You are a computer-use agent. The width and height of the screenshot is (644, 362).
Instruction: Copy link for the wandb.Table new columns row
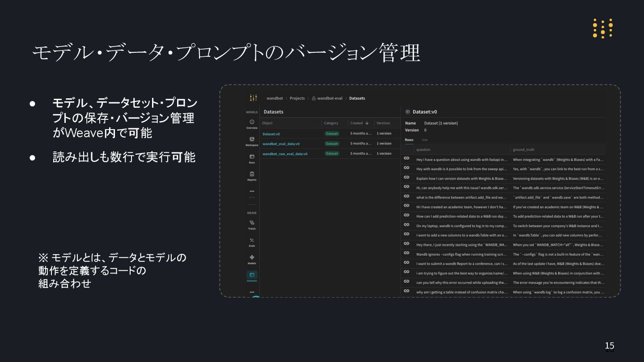tap(407, 234)
